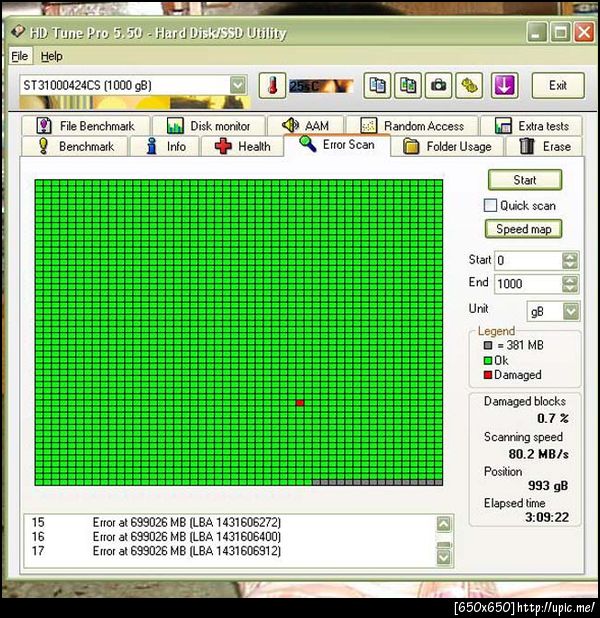Image resolution: width=600 pixels, height=618 pixels.
Task: Open the Help menu
Action: (x=51, y=56)
